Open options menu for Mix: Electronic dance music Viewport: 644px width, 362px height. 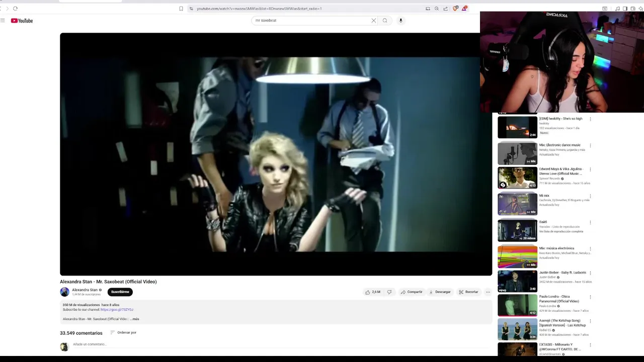(590, 145)
